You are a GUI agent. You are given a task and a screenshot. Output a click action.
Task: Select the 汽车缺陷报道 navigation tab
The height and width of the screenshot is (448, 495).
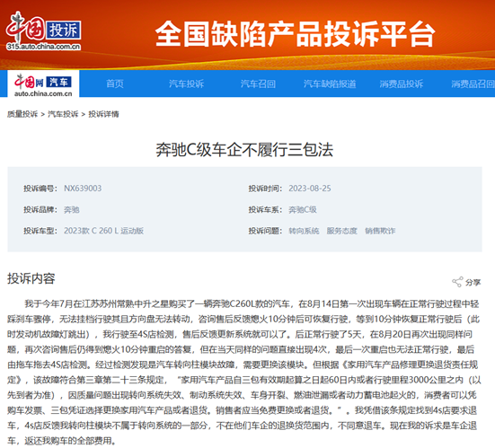click(330, 83)
